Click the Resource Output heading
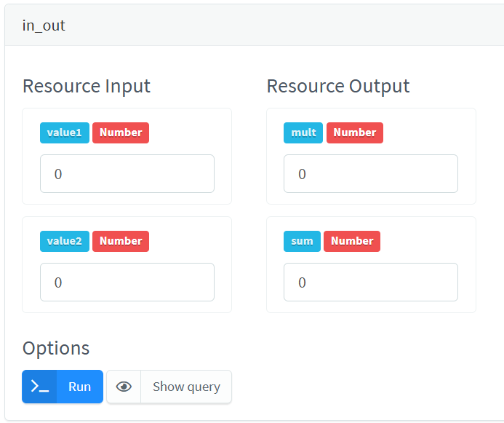The width and height of the screenshot is (504, 423). [338, 86]
